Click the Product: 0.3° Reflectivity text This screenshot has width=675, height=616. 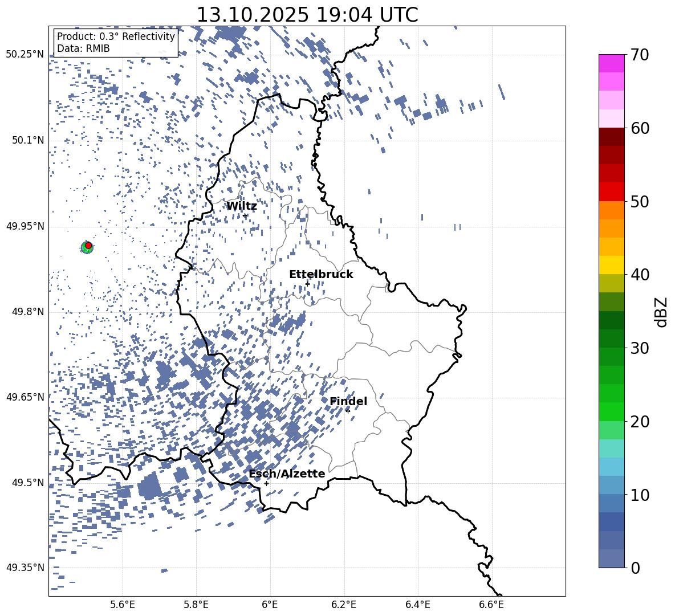[x=116, y=36]
